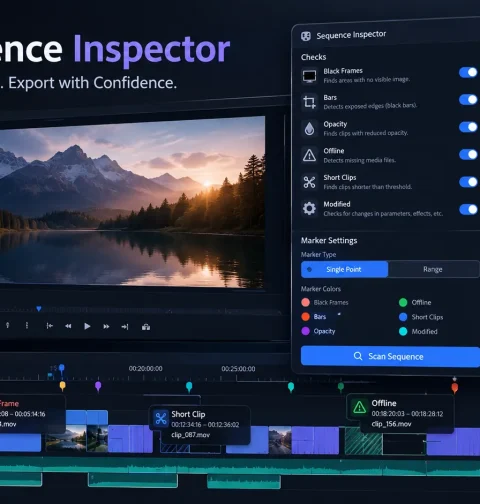Click the orange Bars marker color swatch
480x504 pixels.
(305, 317)
